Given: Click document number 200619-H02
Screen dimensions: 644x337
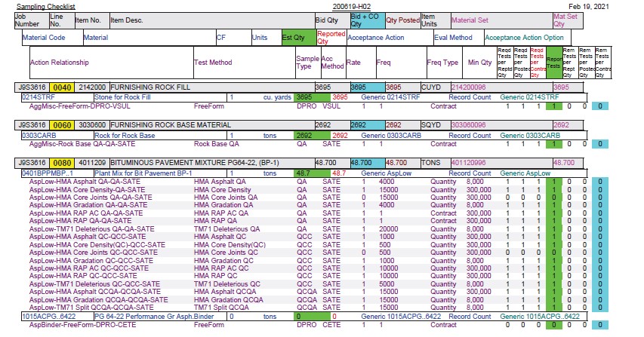Looking at the screenshot, I should coord(351,7).
